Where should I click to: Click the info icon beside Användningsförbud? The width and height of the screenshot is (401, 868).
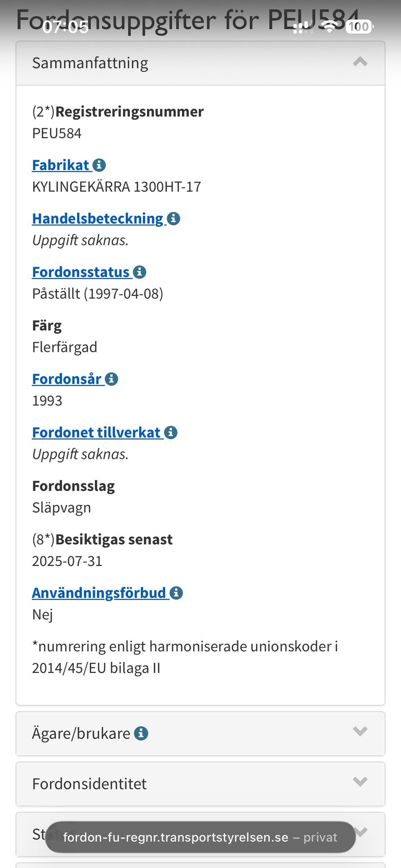coord(176,593)
